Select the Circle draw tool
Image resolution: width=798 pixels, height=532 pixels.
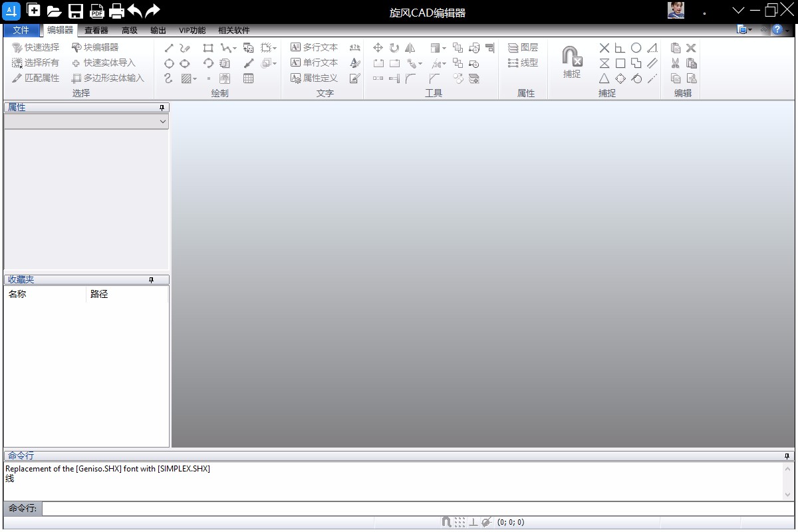pyautogui.click(x=169, y=63)
